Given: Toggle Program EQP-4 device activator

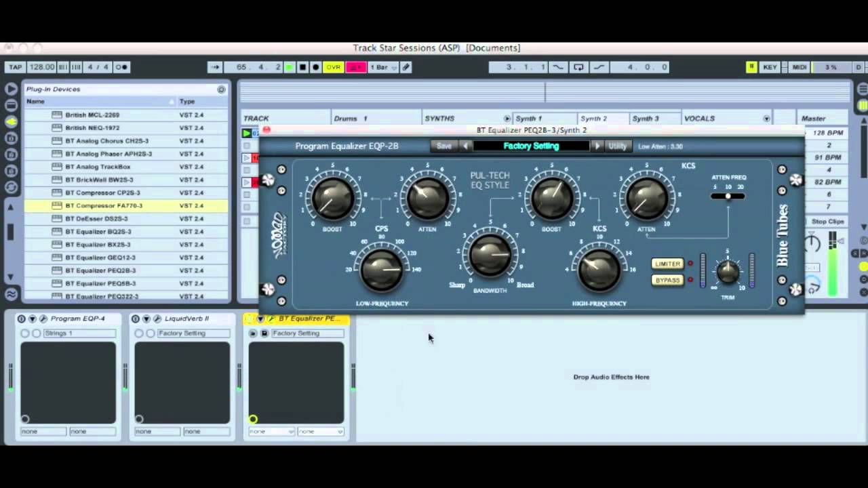Looking at the screenshot, I should pos(21,319).
